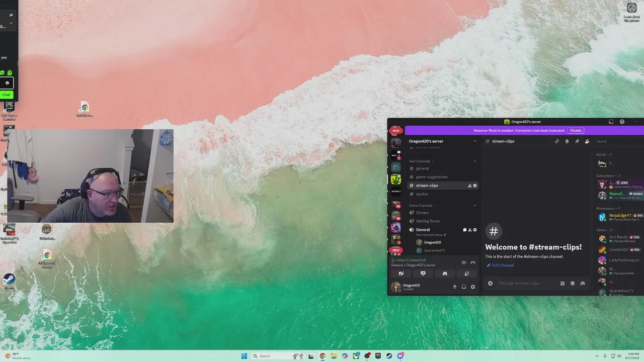Open the general text channel
This screenshot has width=644, height=362.
click(442, 168)
